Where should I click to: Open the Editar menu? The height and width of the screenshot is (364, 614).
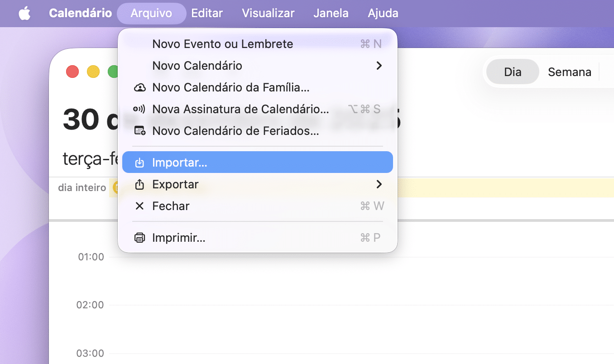[x=206, y=14]
